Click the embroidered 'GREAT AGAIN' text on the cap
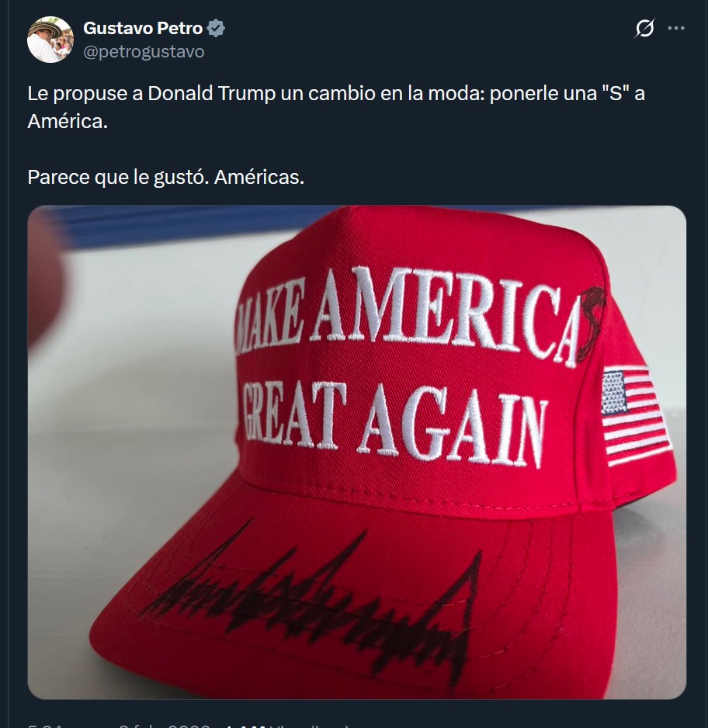The image size is (708, 728). (393, 424)
